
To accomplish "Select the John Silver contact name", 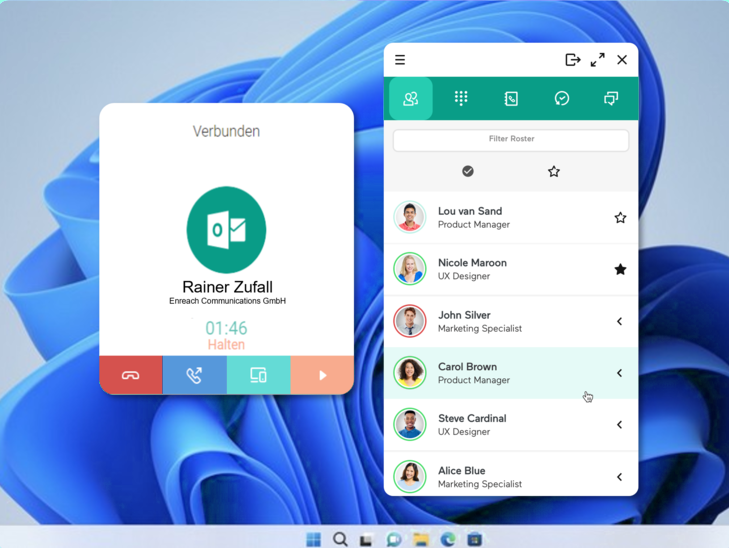I will pyautogui.click(x=464, y=315).
